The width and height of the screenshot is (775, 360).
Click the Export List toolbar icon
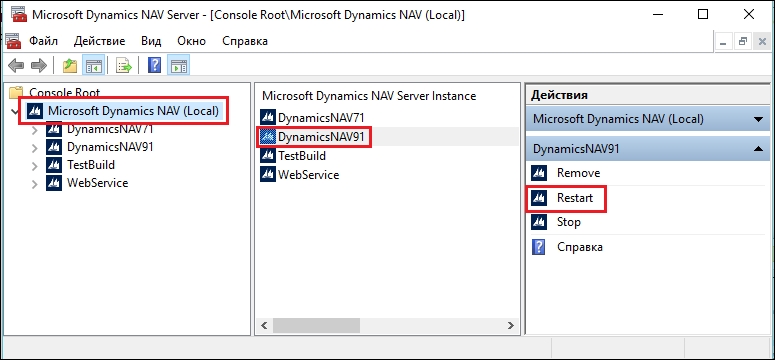pyautogui.click(x=124, y=66)
